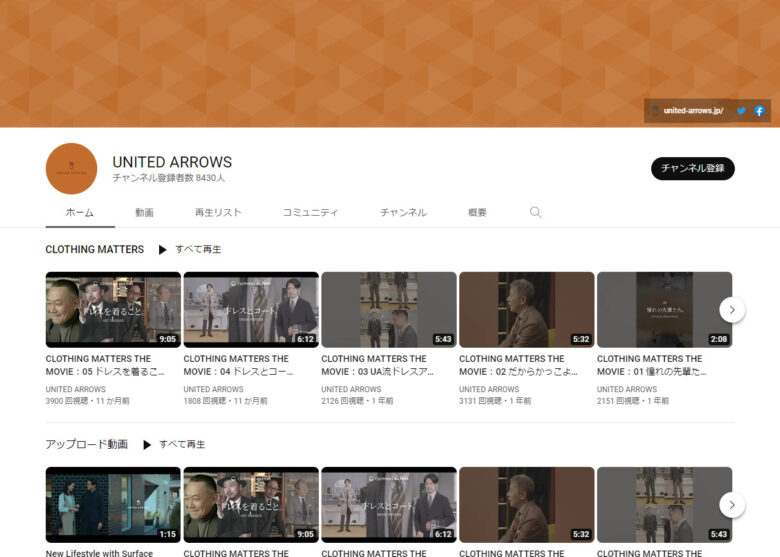Viewport: 780px width, 557px height.
Task: Play all CLOTHING MATTERS videos via すべて再生
Action: point(198,250)
